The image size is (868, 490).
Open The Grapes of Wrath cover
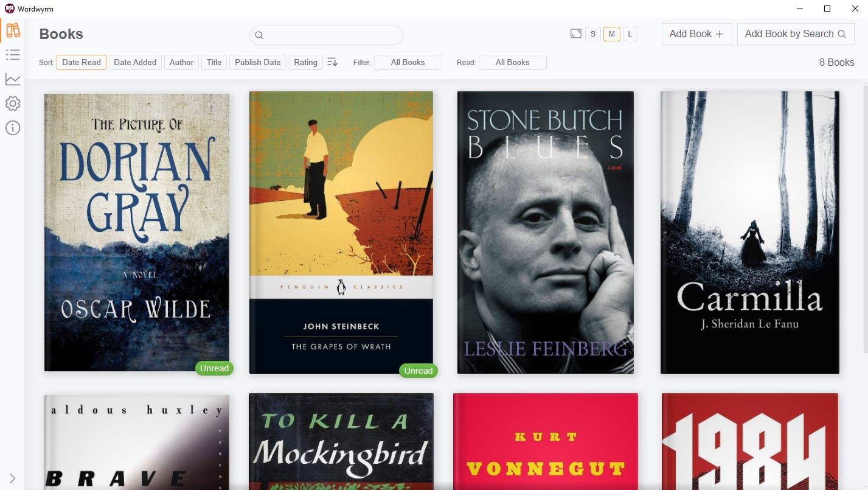(341, 233)
